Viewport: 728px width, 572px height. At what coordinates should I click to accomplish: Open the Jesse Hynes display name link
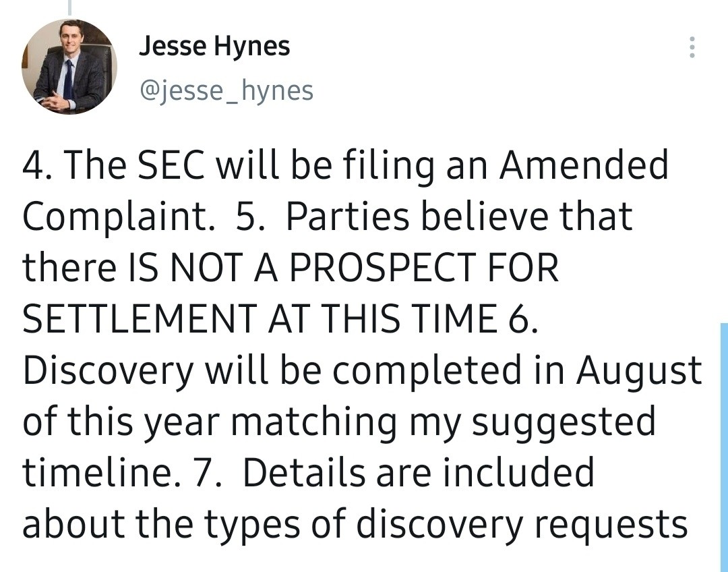click(214, 47)
